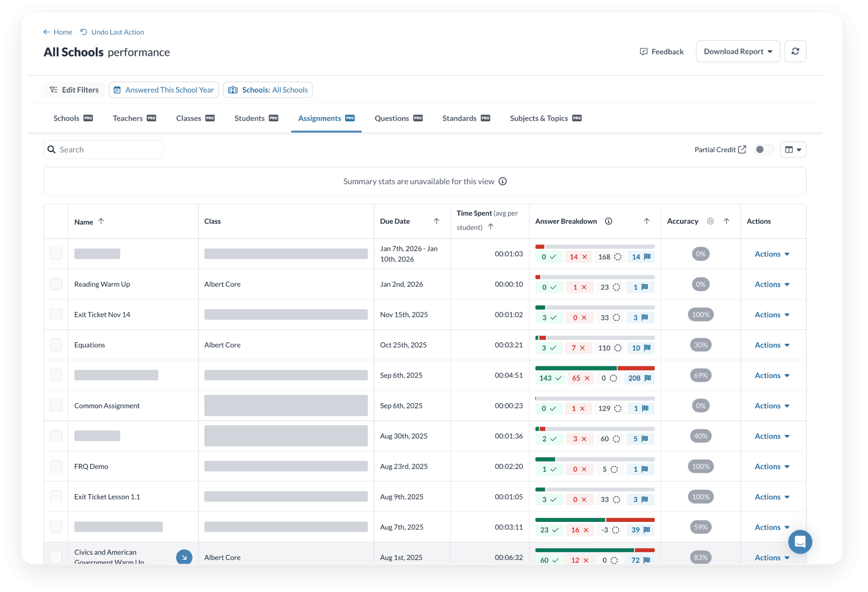The width and height of the screenshot is (868, 592).
Task: Enable the Partial Credit toggle
Action: [763, 149]
